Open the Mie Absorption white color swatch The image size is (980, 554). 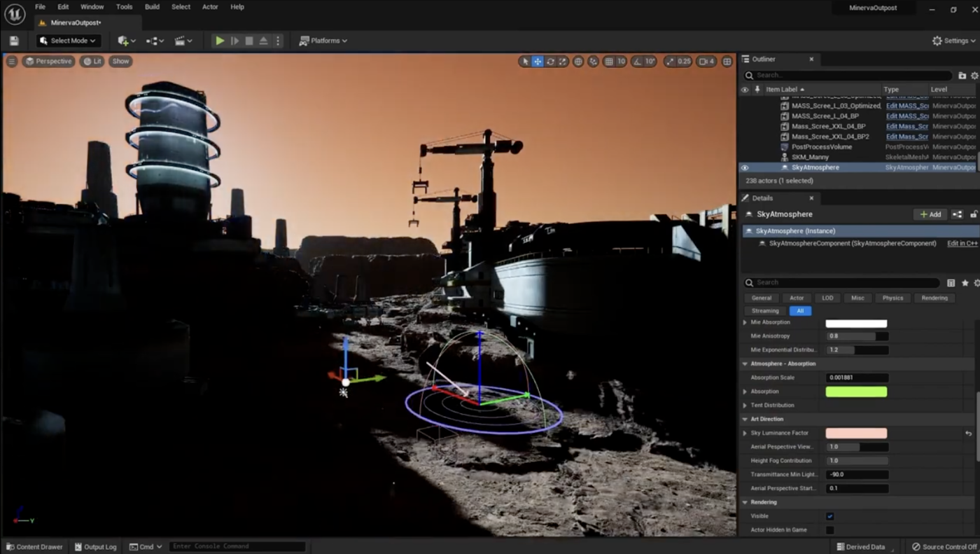tap(856, 323)
